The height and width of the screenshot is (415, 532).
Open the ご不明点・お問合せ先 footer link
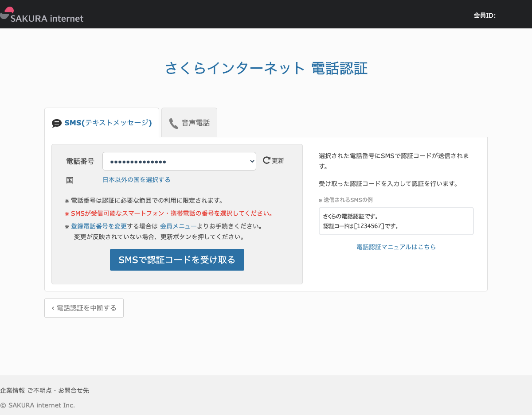[x=58, y=391]
